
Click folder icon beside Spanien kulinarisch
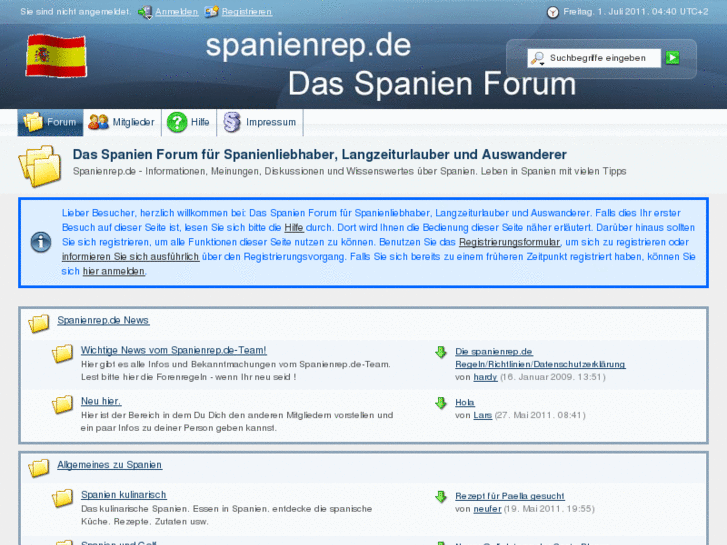tap(62, 498)
